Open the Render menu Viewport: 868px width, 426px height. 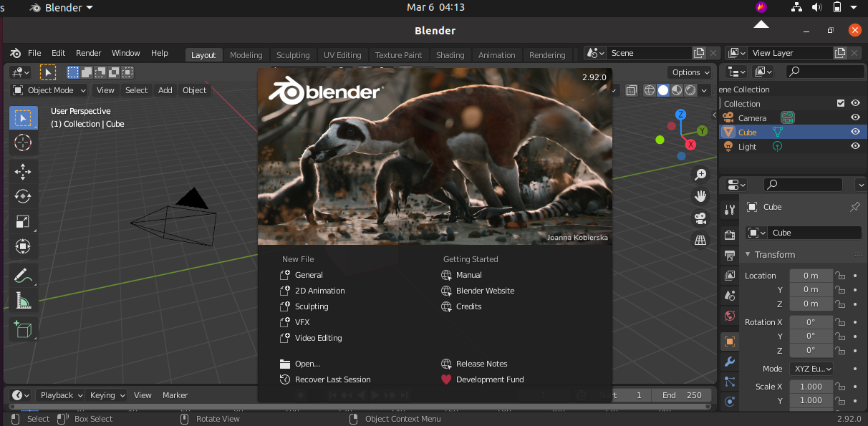89,53
